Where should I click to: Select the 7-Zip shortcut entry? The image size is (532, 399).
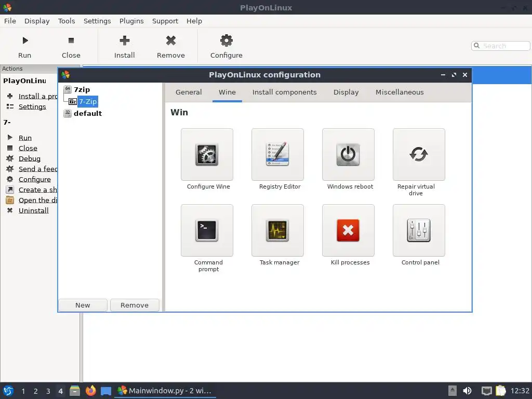(87, 101)
